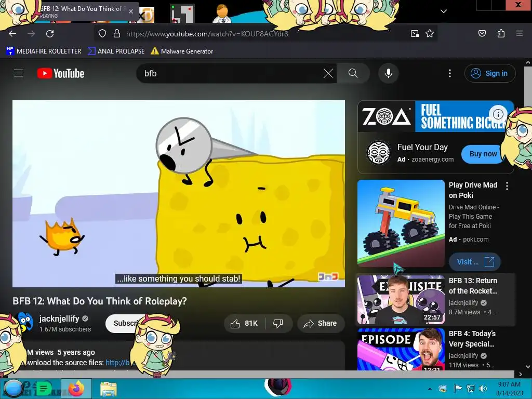Viewport: 532px width, 399px height.
Task: Go back with the browser back arrow
Action: click(x=12, y=34)
